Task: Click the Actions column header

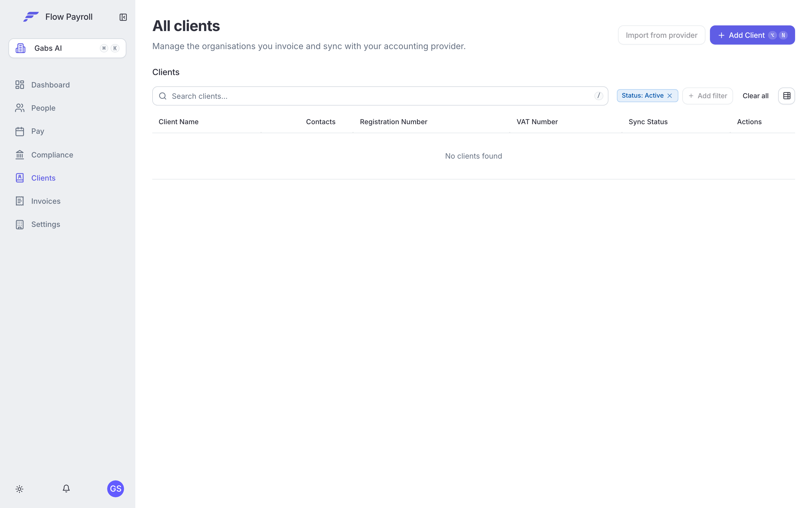Action: tap(749, 122)
